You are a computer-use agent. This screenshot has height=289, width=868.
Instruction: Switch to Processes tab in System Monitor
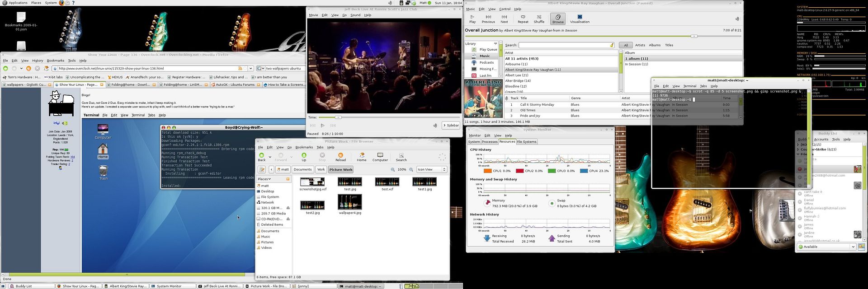tap(490, 142)
